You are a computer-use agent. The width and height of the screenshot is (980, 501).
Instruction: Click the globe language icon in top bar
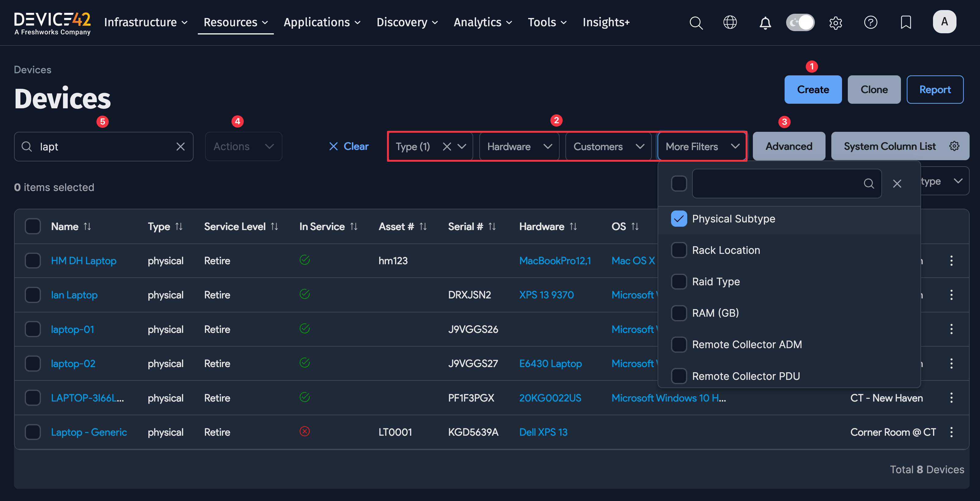pos(730,23)
